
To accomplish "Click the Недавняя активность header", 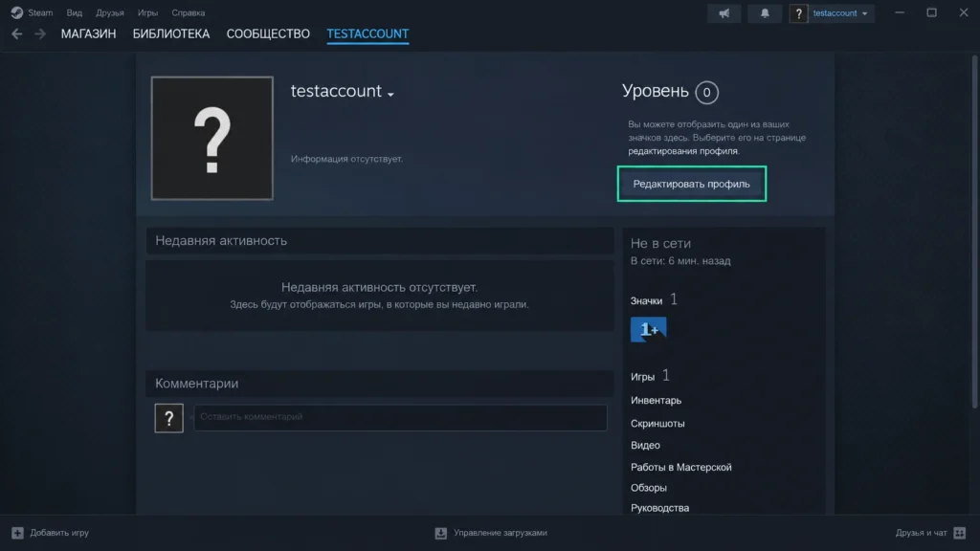I will pos(379,240).
